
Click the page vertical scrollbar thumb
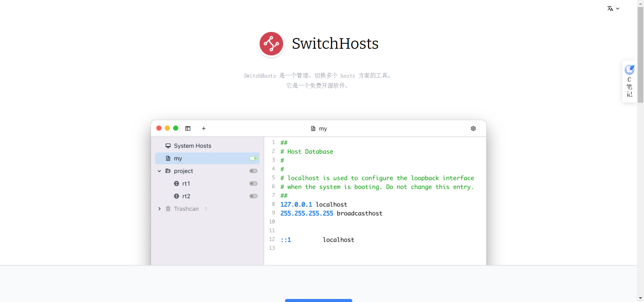tap(640, 55)
